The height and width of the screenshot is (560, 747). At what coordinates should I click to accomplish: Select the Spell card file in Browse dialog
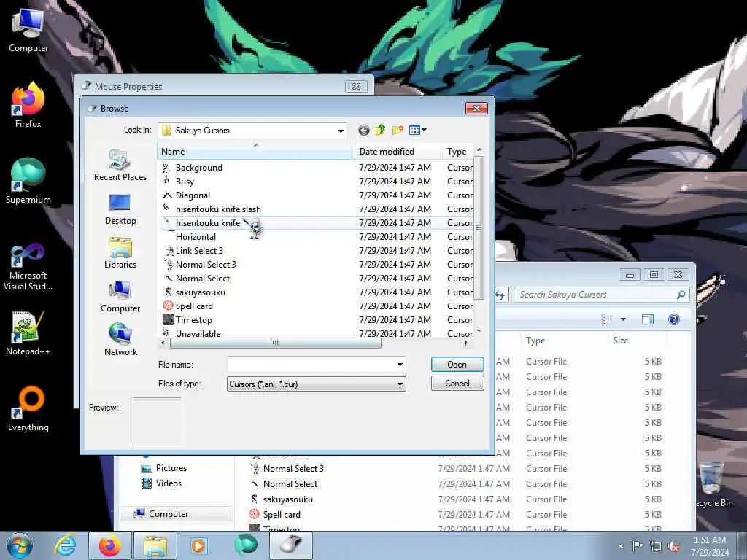(317, 306)
